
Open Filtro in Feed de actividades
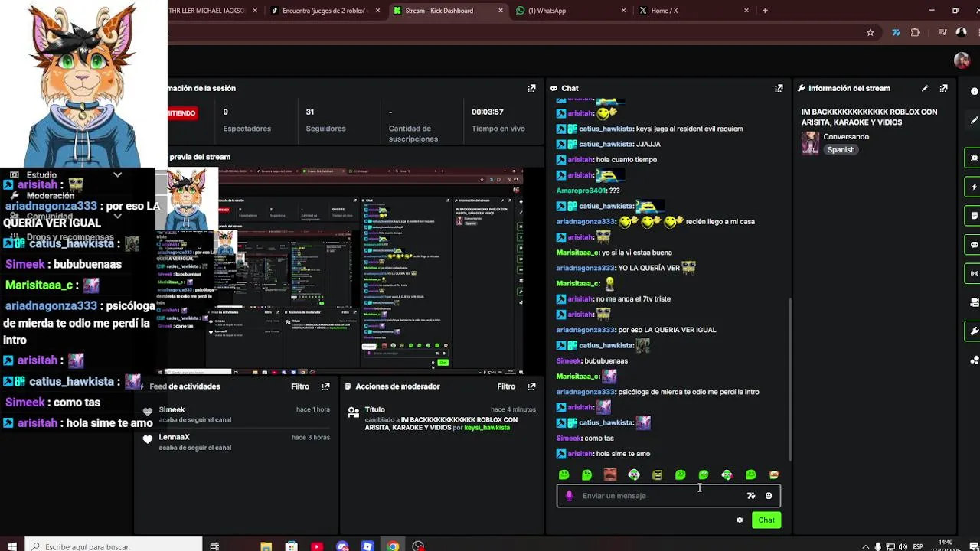click(x=300, y=386)
